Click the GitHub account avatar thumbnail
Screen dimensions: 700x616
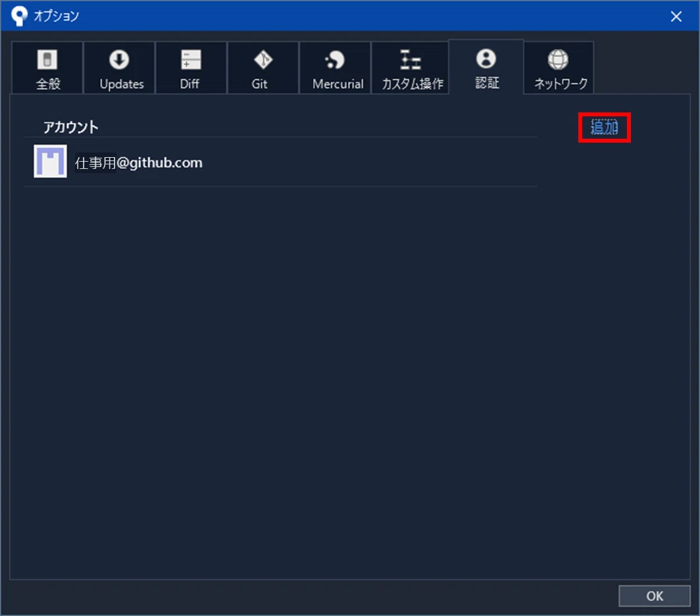(51, 161)
